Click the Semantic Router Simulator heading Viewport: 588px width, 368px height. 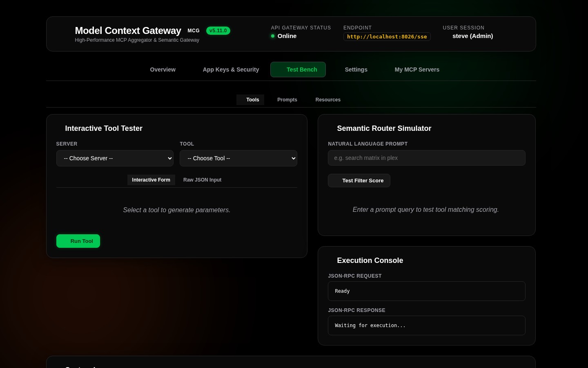pos(384,128)
